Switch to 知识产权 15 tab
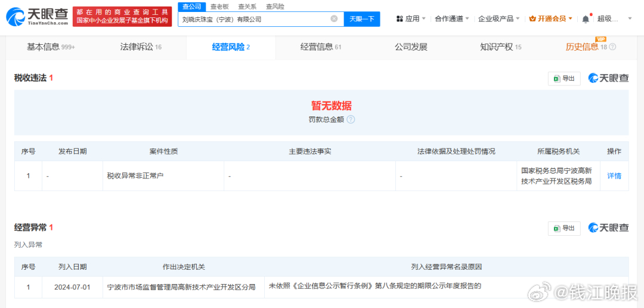644x308 pixels. coord(501,47)
